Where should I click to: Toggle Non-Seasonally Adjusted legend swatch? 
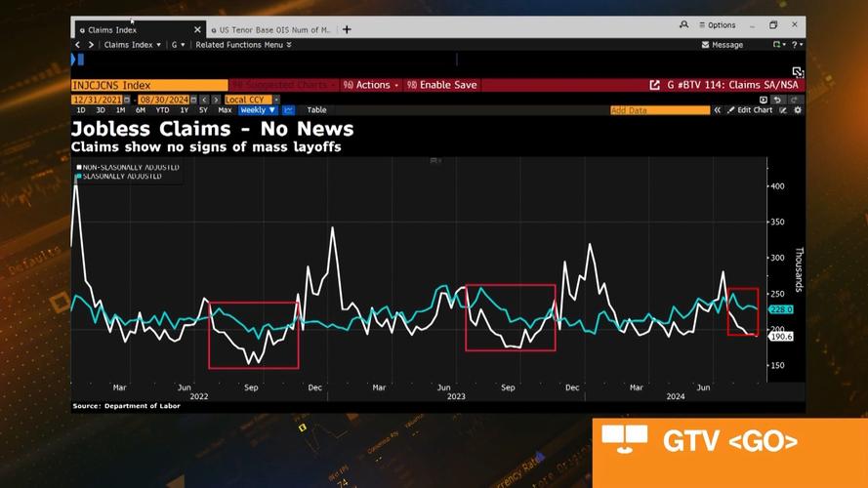(79, 167)
